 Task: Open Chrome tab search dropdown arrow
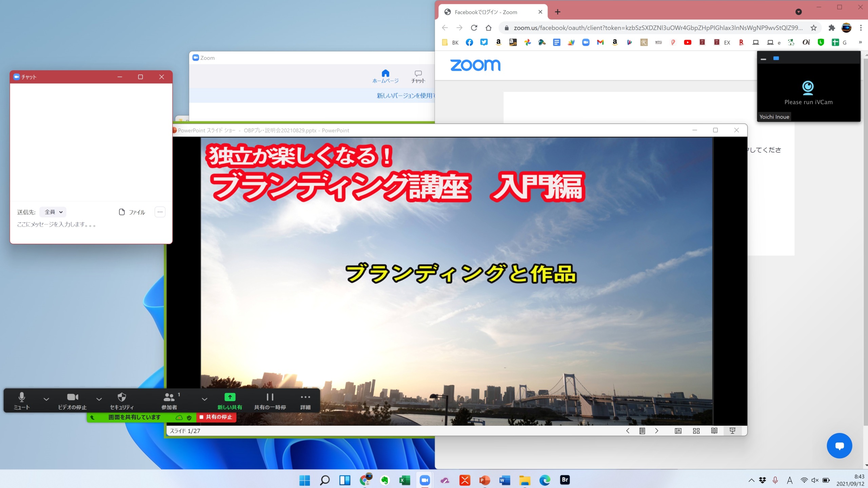point(798,12)
